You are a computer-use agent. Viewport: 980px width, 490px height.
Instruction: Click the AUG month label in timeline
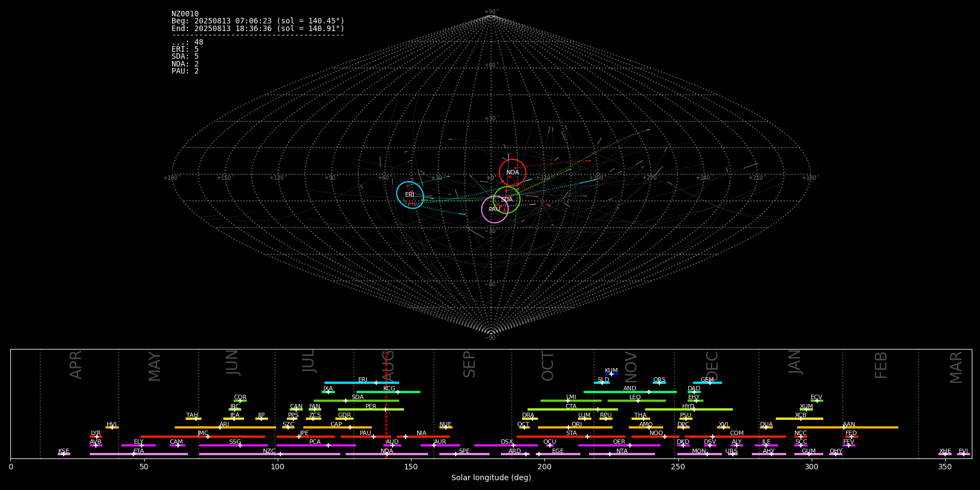(x=388, y=366)
